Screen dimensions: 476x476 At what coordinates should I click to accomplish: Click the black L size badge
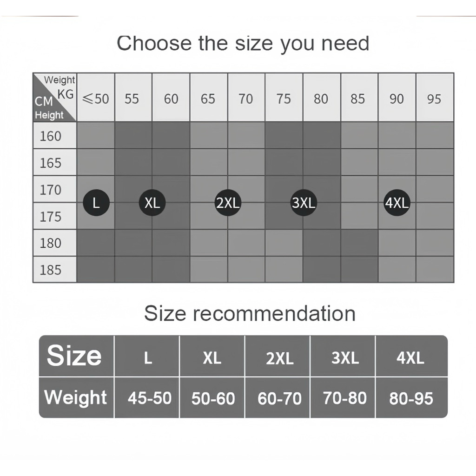(x=96, y=203)
